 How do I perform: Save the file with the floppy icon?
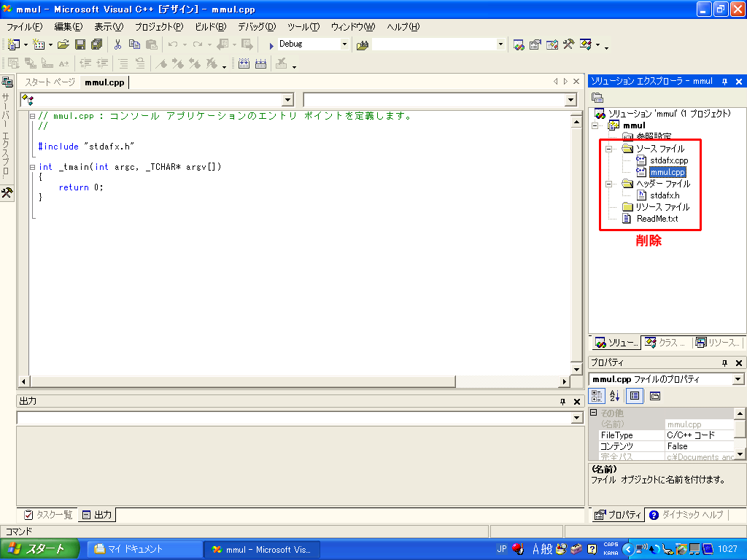coord(80,44)
